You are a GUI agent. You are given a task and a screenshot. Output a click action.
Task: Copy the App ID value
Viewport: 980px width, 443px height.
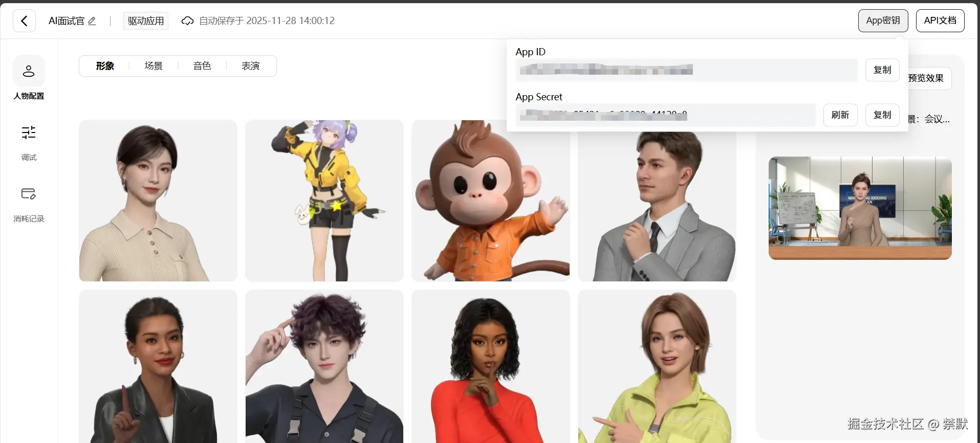(x=882, y=70)
